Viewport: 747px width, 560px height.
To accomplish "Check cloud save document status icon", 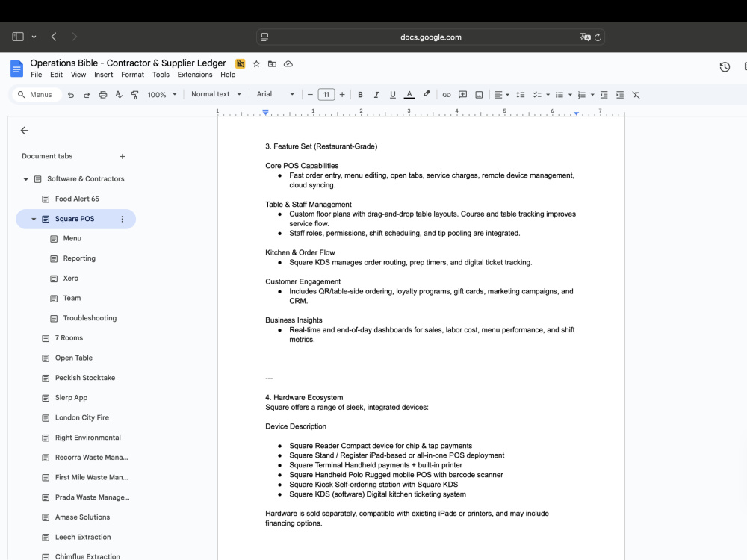I will click(x=288, y=63).
